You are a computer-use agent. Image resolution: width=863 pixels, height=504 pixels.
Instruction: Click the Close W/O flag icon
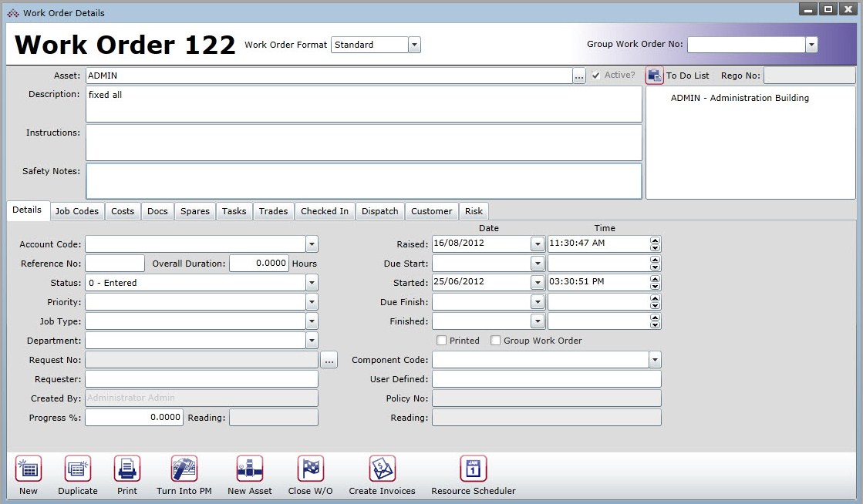[310, 469]
